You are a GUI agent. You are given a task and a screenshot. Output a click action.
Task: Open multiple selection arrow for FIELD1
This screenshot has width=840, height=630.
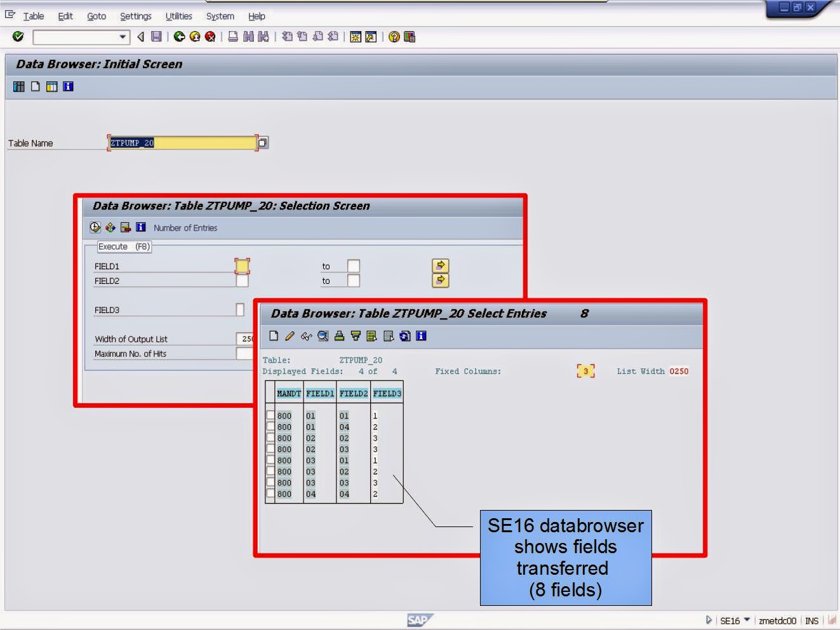(440, 265)
